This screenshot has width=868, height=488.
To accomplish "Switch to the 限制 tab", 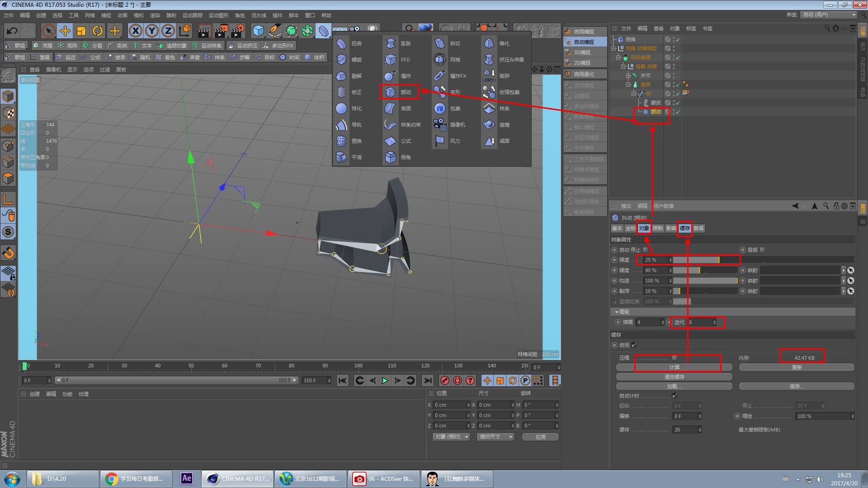I will click(x=658, y=228).
